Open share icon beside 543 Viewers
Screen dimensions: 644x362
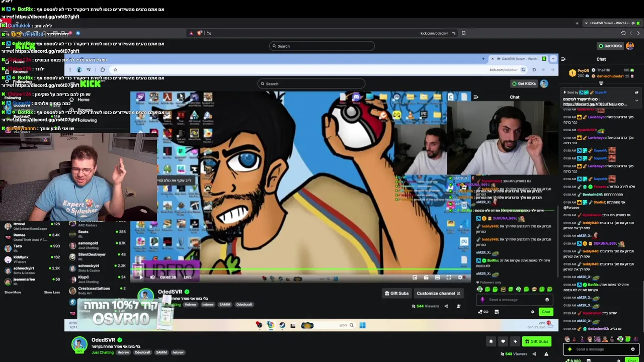coord(534,354)
